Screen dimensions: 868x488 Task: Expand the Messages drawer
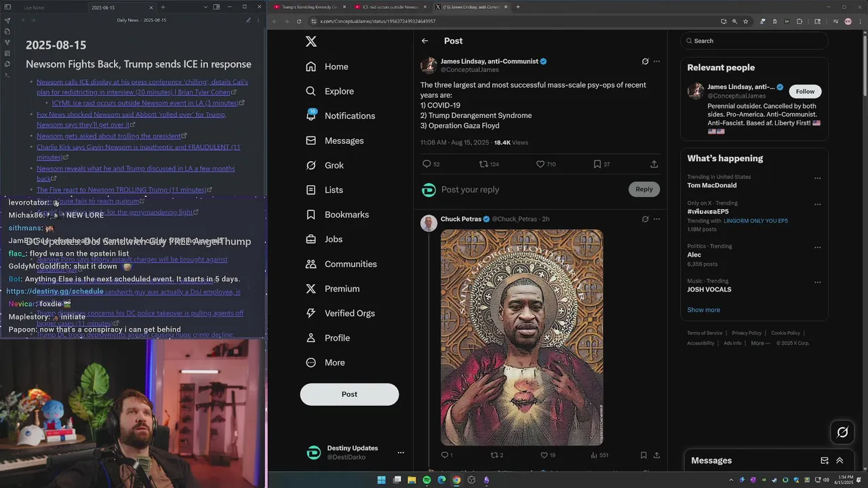click(840, 460)
